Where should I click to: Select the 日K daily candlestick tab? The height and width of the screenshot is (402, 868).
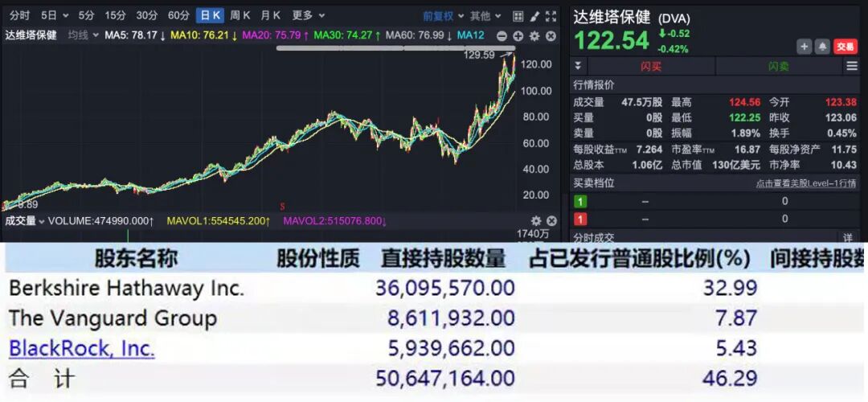click(x=210, y=15)
